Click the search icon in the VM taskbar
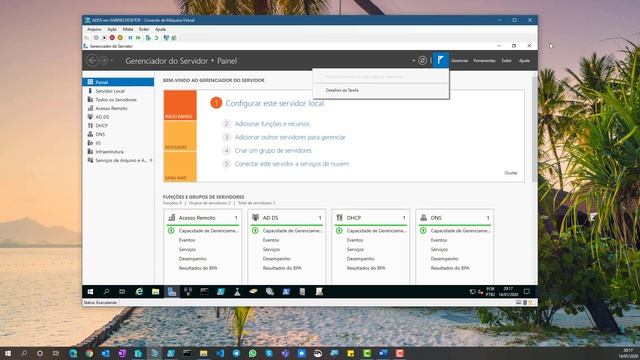 106,291
